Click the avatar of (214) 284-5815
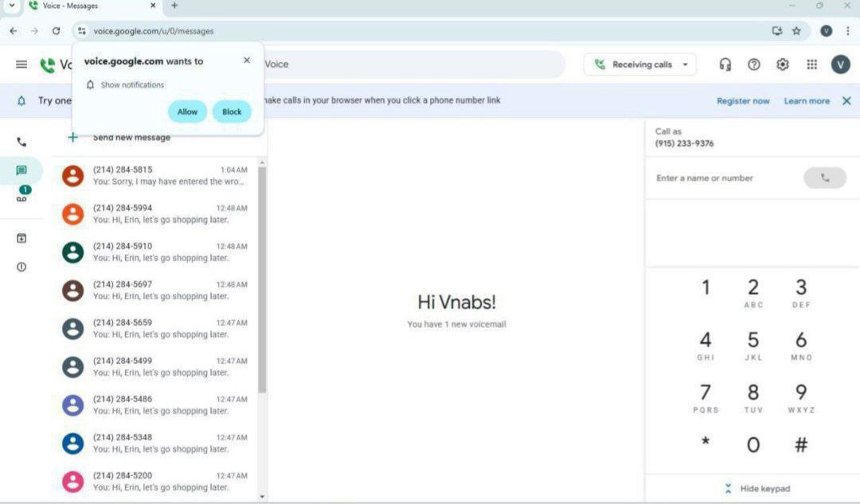The width and height of the screenshot is (860, 504). 73,176
